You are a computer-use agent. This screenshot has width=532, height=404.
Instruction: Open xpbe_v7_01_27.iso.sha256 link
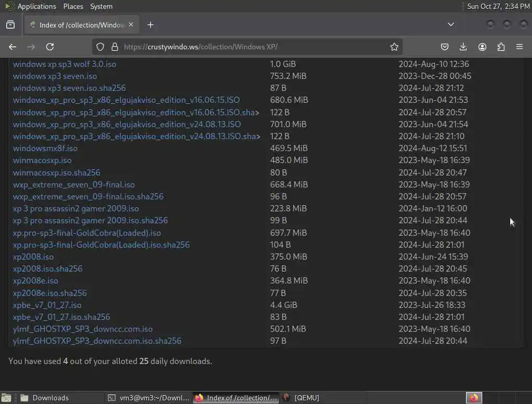coord(61,317)
